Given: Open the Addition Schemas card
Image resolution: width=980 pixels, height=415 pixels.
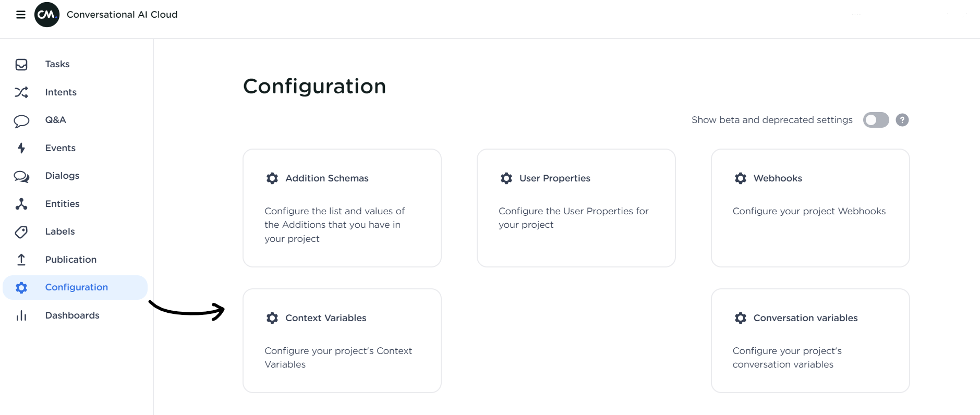Looking at the screenshot, I should [x=342, y=208].
